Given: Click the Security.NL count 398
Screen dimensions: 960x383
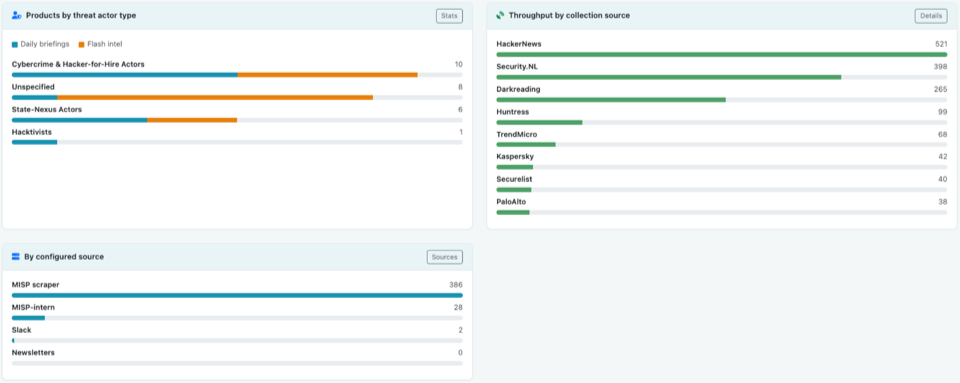Looking at the screenshot, I should (x=940, y=67).
